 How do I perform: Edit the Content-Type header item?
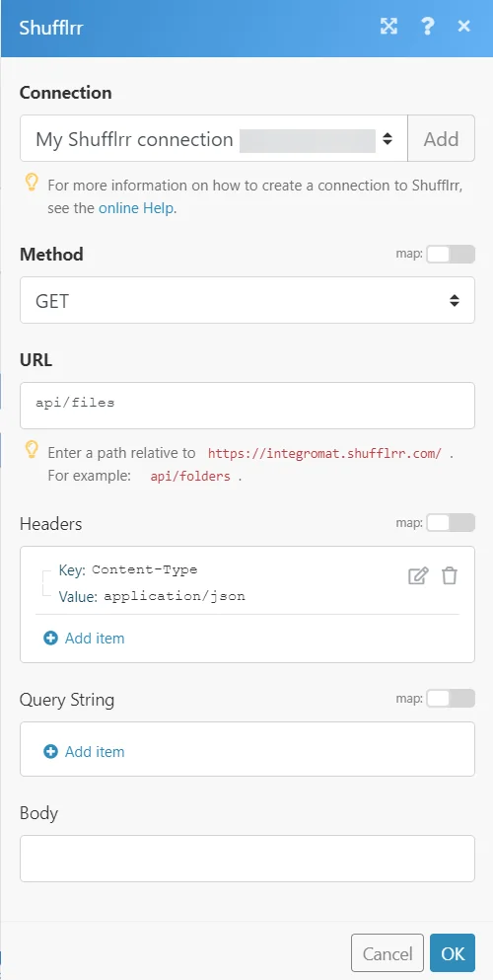point(417,575)
